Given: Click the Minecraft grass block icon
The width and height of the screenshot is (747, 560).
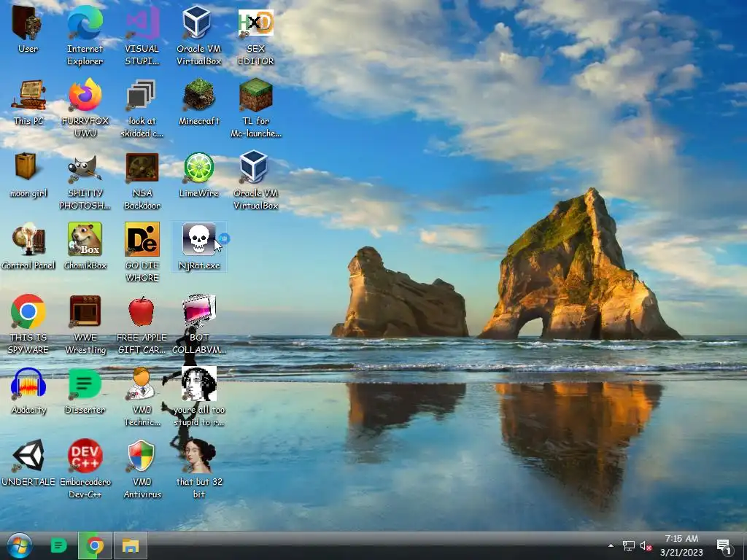Looking at the screenshot, I should coord(198,94).
